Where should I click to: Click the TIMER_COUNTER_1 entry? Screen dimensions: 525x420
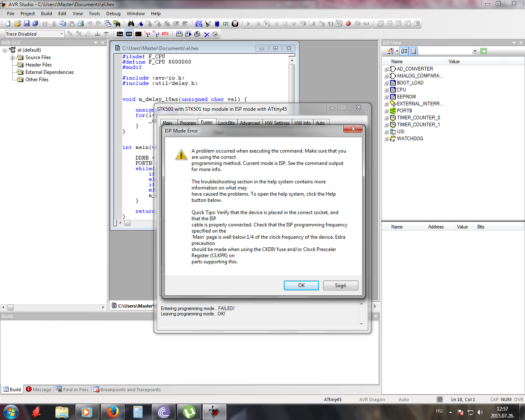(x=418, y=125)
